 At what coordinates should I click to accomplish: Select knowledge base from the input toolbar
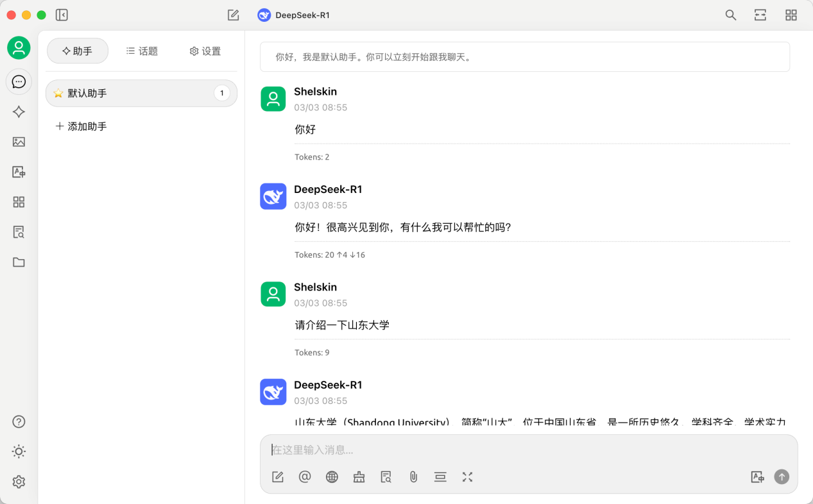386,477
